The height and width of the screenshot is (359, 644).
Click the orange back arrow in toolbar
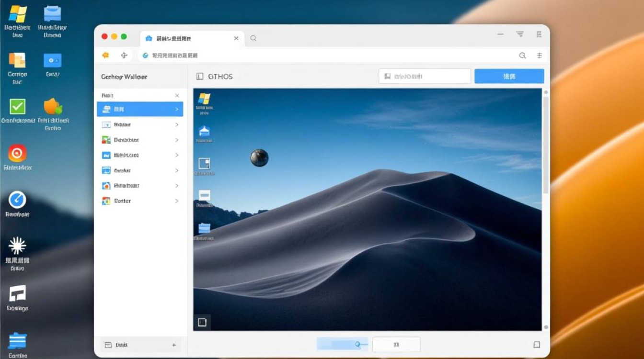(105, 56)
